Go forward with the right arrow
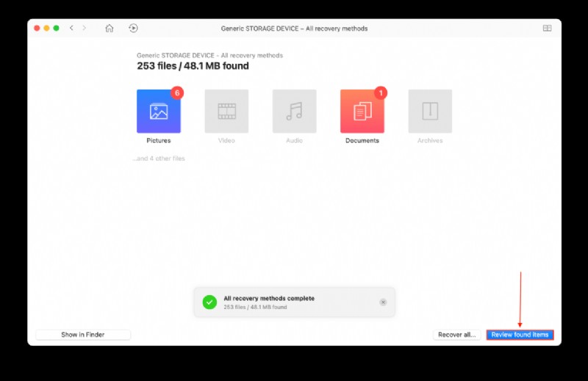588x381 pixels. 84,28
